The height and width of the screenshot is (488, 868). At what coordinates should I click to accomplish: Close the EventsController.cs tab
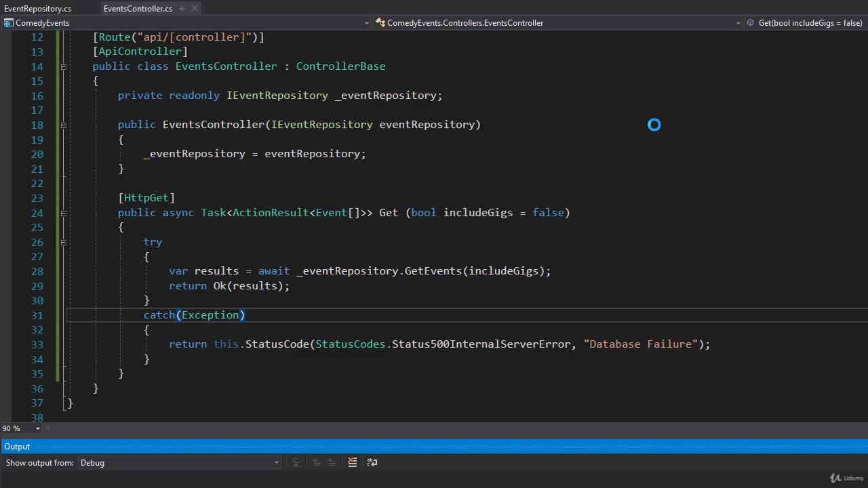point(195,9)
